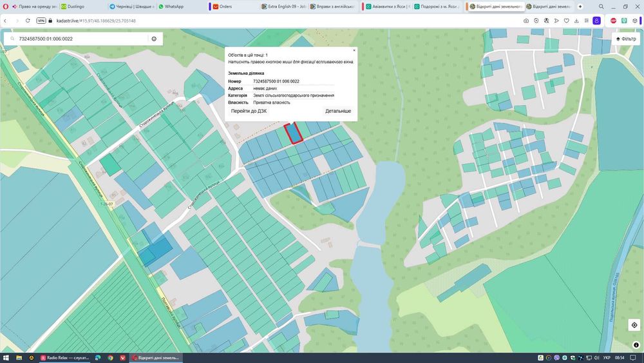Screen dimensions: 644x363
Task: Reload the page with refresh icon
Action: (28, 21)
